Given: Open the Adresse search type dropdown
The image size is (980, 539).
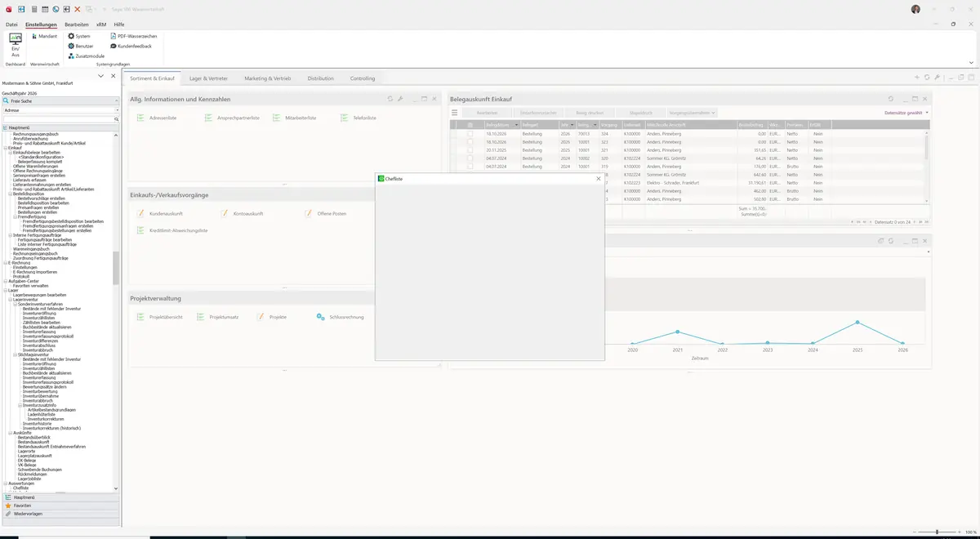Looking at the screenshot, I should pos(117,109).
